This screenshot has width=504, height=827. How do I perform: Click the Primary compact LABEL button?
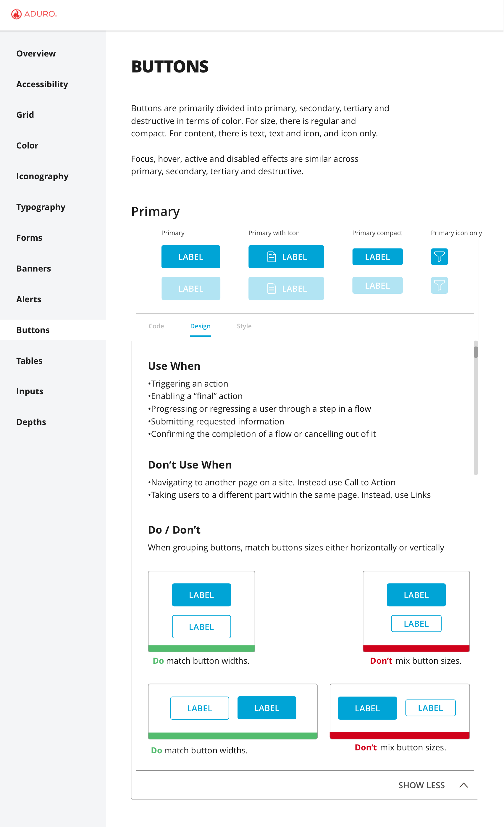tap(377, 257)
